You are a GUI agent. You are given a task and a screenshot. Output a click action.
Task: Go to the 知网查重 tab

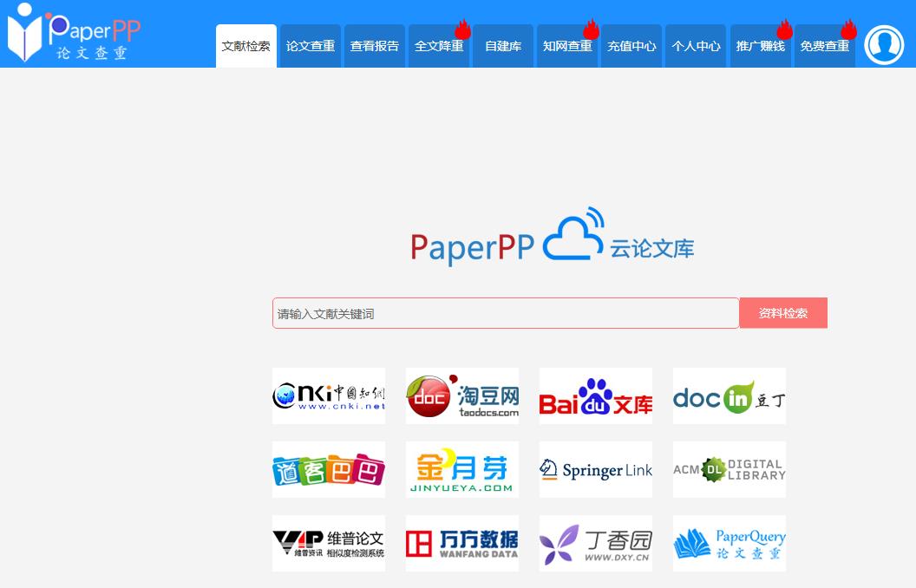tap(566, 47)
